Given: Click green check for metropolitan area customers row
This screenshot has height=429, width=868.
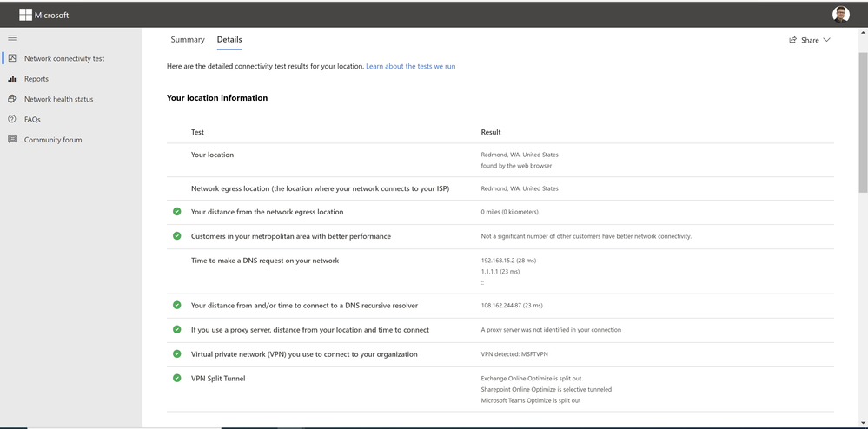Looking at the screenshot, I should pos(176,236).
